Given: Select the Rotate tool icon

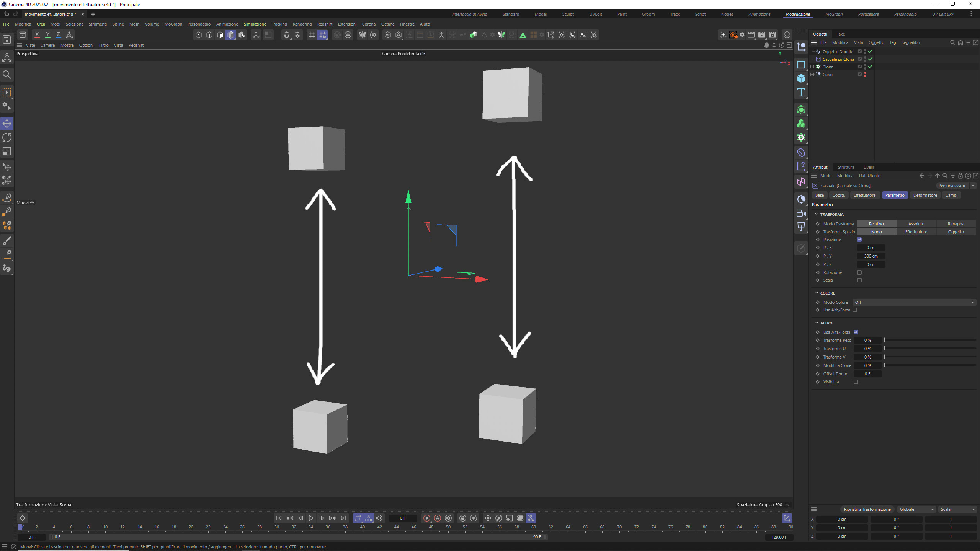Looking at the screenshot, I should tap(7, 137).
